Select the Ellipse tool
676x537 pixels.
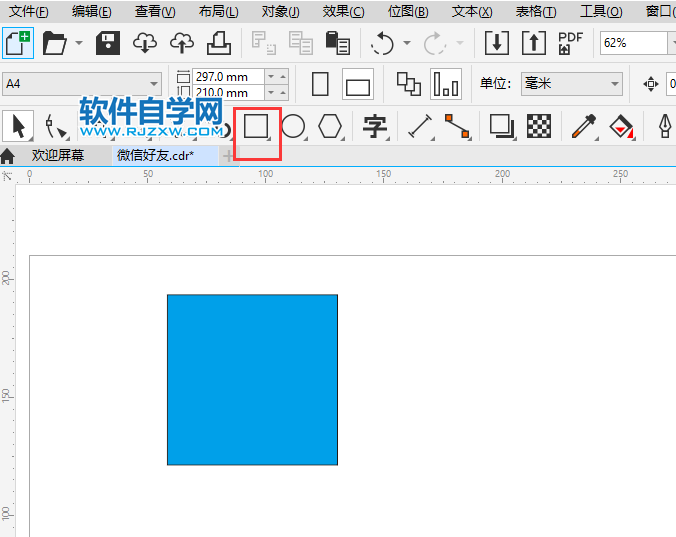293,126
